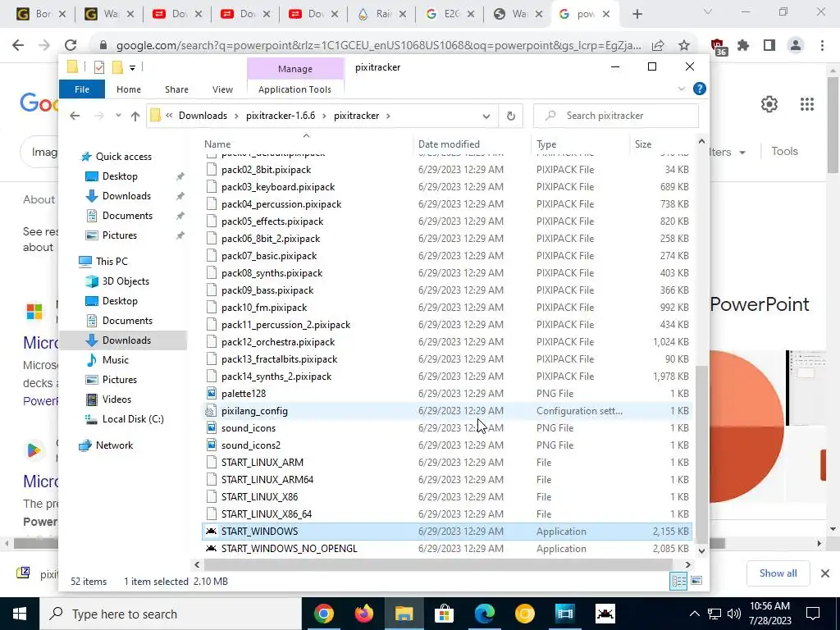Sort by Type column header
This screenshot has width=840, height=630.
(x=546, y=144)
